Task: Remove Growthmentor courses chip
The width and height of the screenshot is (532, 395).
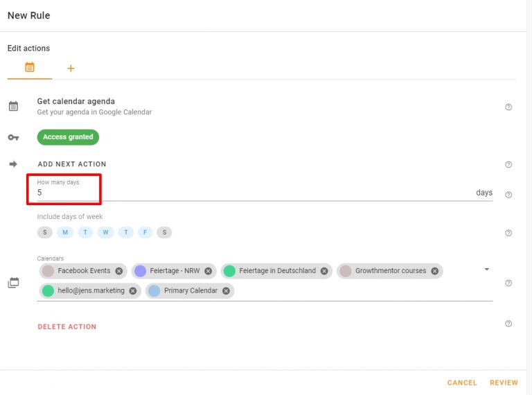Action: pyautogui.click(x=434, y=271)
